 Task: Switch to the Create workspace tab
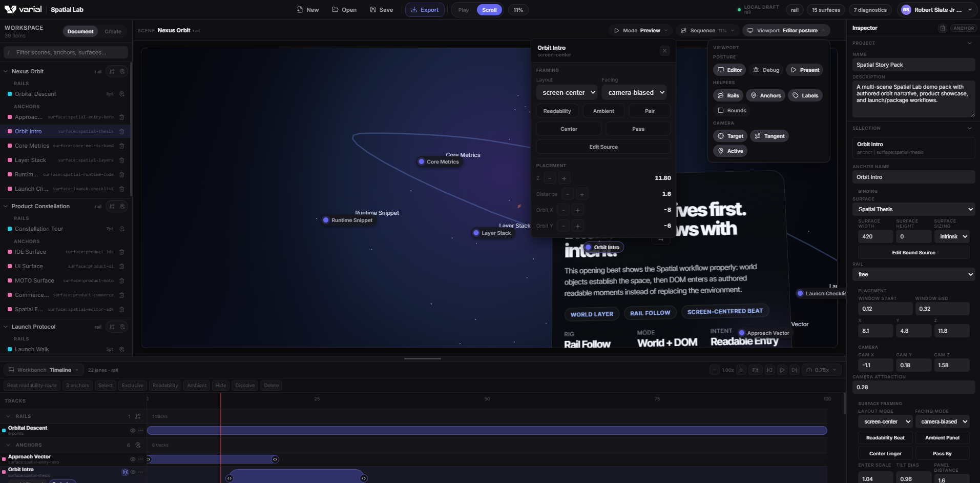[x=113, y=32]
